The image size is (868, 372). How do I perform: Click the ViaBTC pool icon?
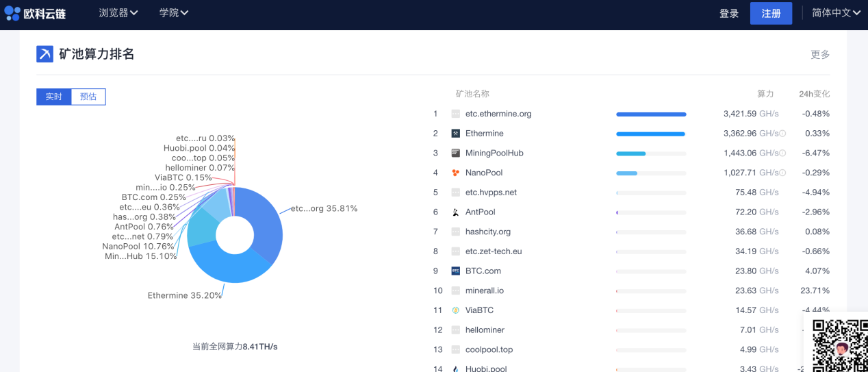click(456, 310)
